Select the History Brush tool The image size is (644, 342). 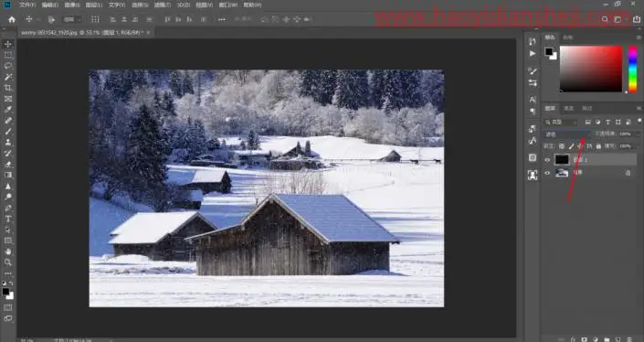(x=8, y=154)
